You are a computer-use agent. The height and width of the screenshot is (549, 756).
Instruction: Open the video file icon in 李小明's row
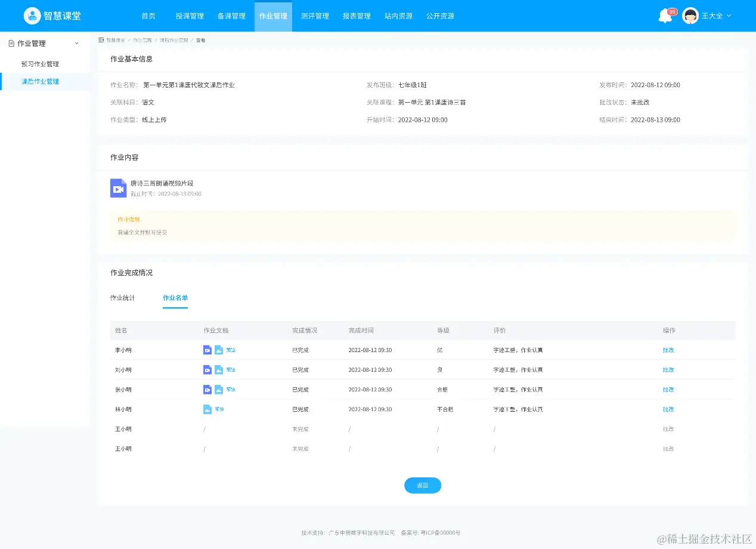207,350
